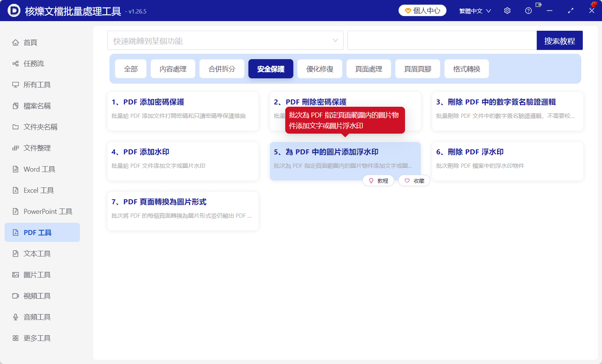Open card 1、PDF 添加密碼保護
Screen dimensions: 602x364
point(183,111)
